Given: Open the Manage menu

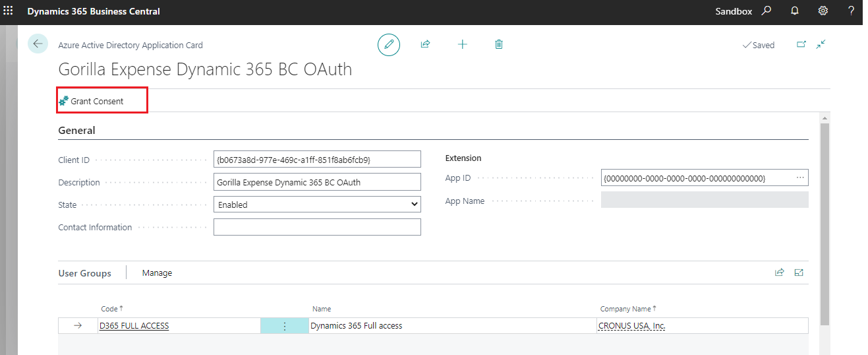Looking at the screenshot, I should click(157, 273).
